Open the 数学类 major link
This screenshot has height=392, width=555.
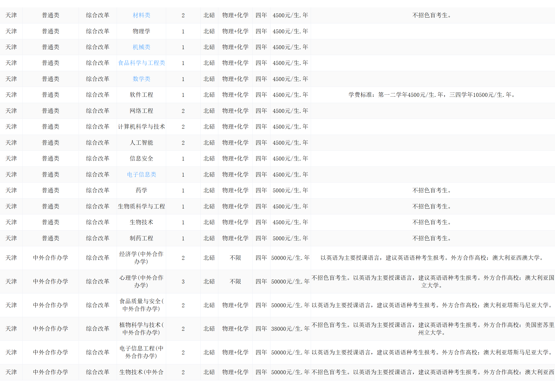tap(141, 79)
